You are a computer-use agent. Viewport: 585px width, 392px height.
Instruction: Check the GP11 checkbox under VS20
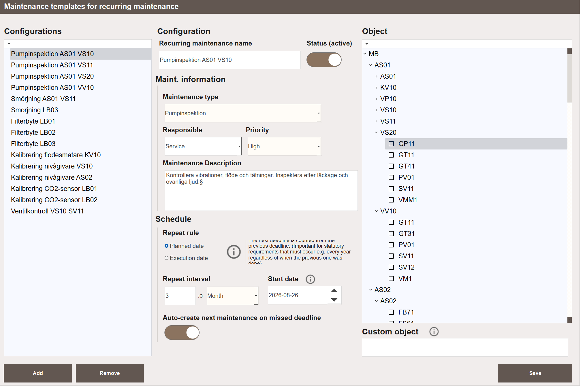click(x=391, y=144)
